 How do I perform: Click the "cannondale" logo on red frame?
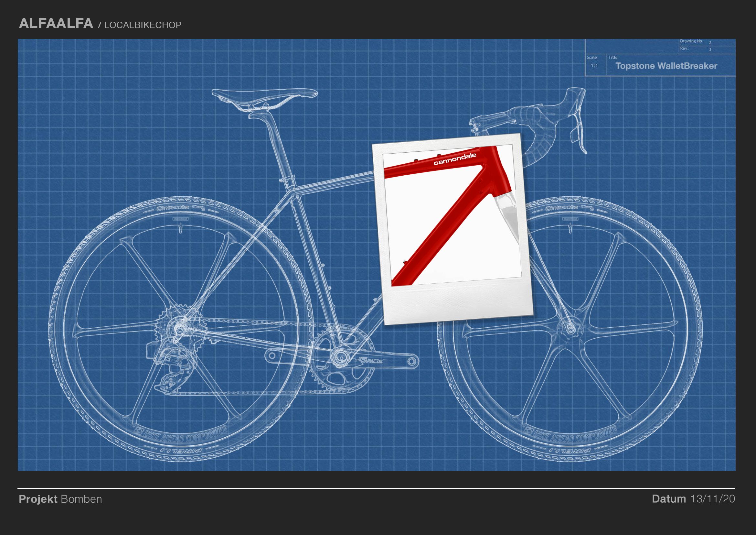coord(455,159)
